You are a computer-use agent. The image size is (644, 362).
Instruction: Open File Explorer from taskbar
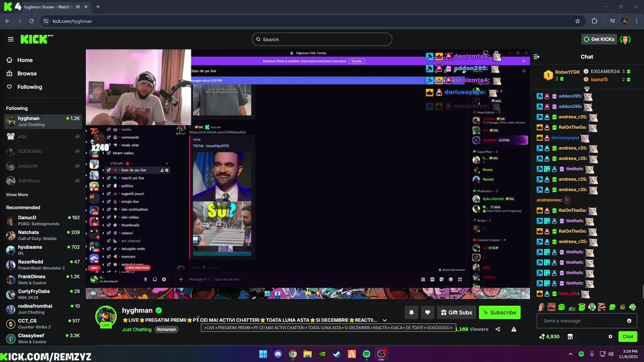307,354
